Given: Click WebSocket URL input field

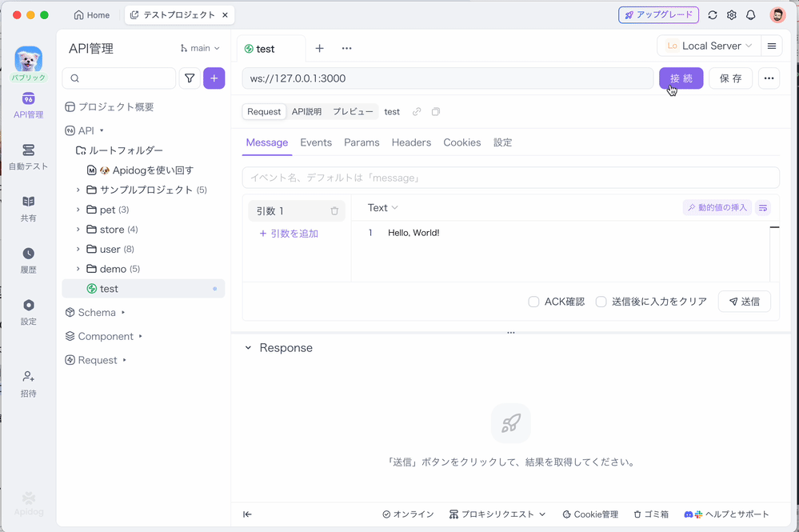Looking at the screenshot, I should [448, 78].
